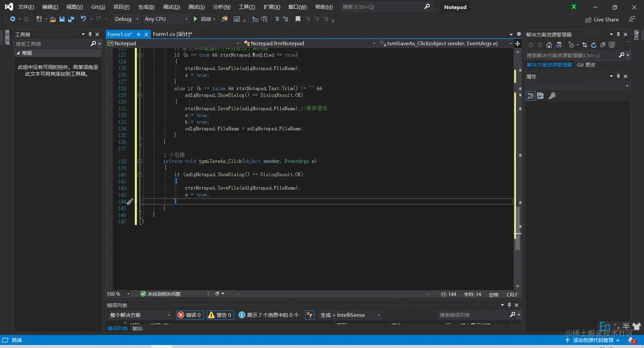Click the Save All toolbar icon
This screenshot has width=644, height=348.
pyautogui.click(x=71, y=19)
